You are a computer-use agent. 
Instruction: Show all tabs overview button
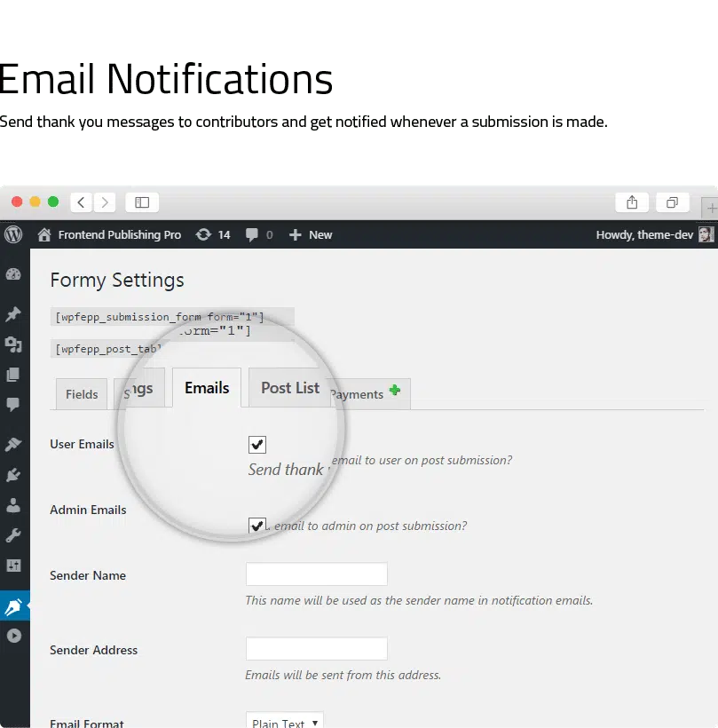coord(672,202)
